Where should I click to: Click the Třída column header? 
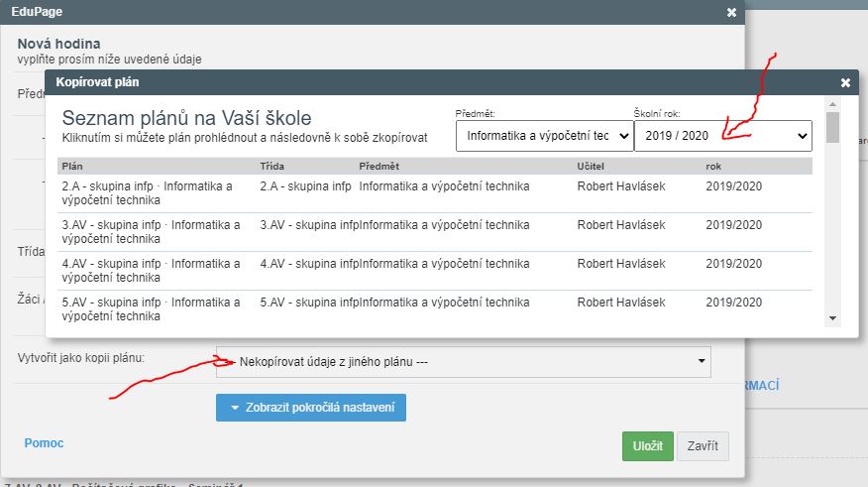click(271, 166)
